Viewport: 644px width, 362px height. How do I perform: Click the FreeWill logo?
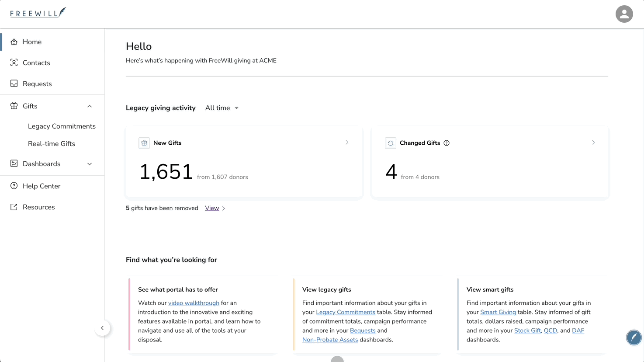(38, 13)
